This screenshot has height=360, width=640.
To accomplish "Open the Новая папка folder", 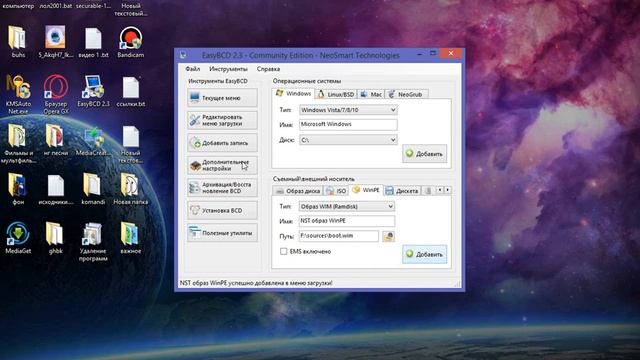I will coord(131,189).
